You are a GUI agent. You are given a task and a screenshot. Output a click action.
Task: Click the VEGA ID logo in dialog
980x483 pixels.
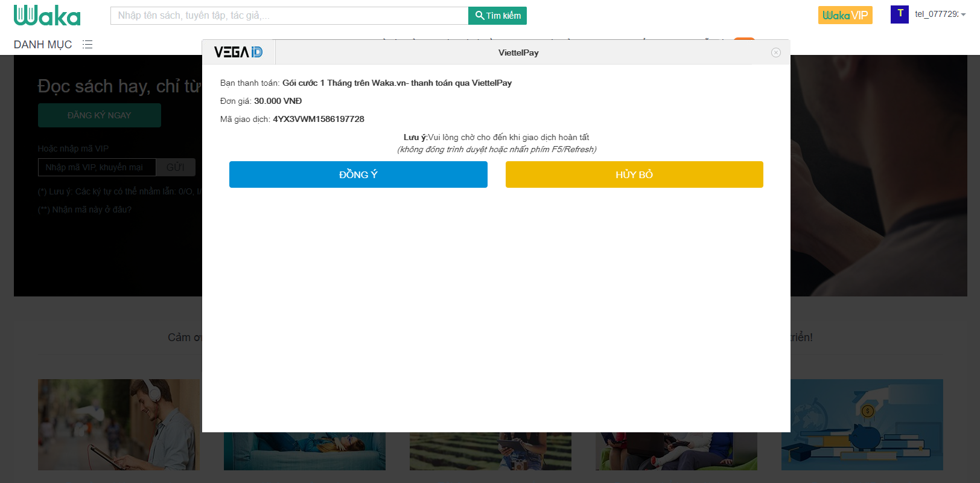238,53
